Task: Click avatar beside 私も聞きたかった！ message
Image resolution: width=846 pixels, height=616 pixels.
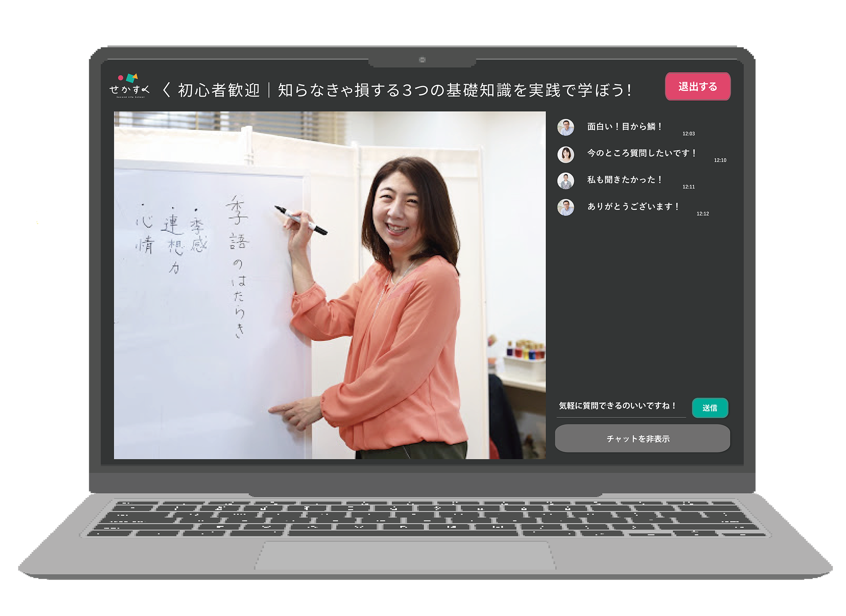Action: (x=565, y=181)
